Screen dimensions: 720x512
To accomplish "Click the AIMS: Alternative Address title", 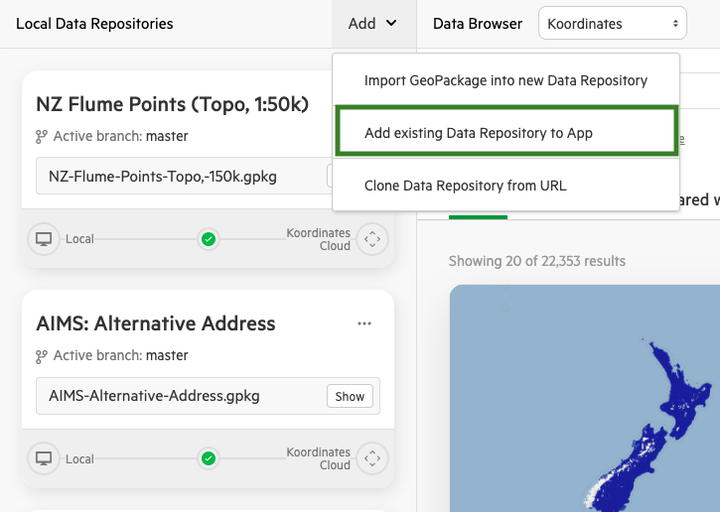I will coord(156,324).
